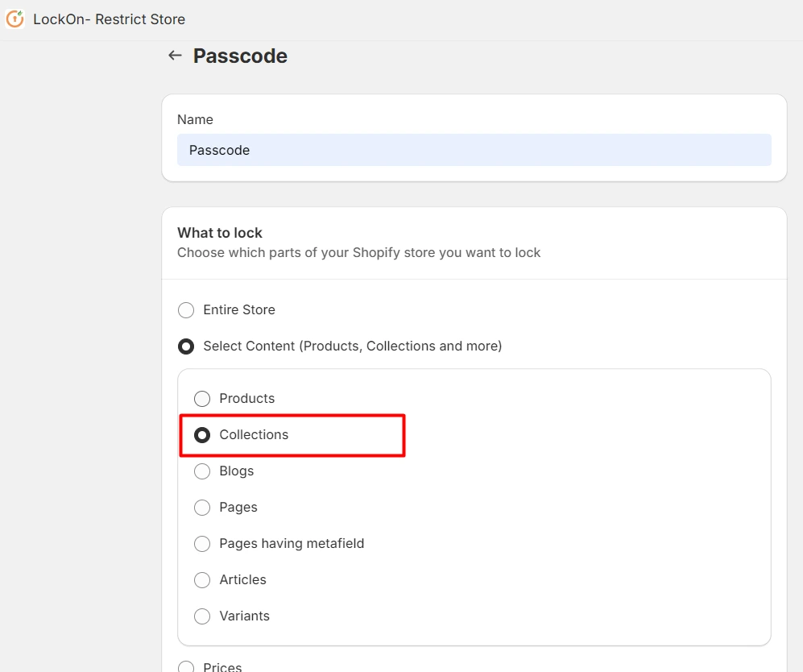803x672 pixels.
Task: Go back using the arrow beside Passcode
Action: 175,56
